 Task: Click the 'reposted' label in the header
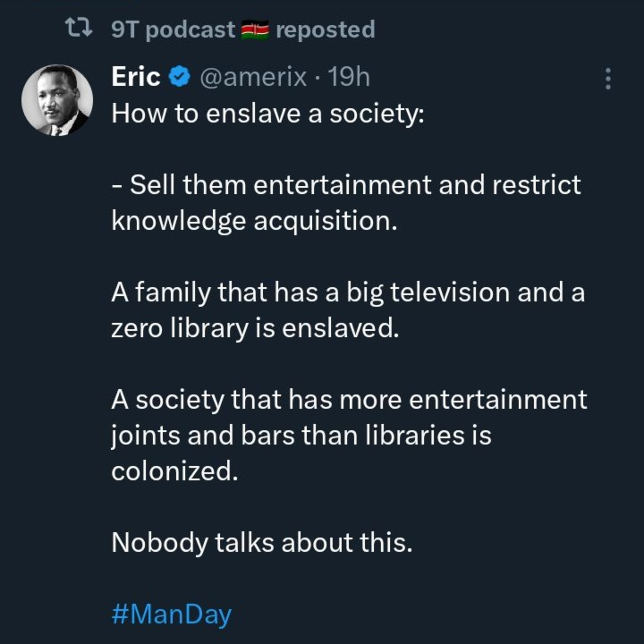(x=325, y=30)
